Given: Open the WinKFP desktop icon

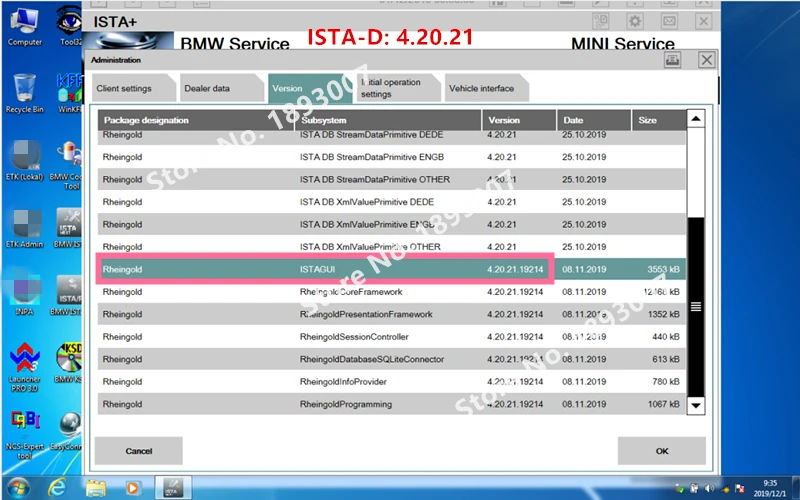Looking at the screenshot, I should (x=69, y=93).
